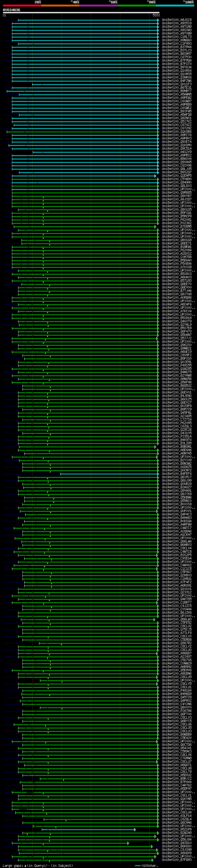197x868 pixels.
Task: Select the UniRef100_C4WVK2 label
Action: 177,565
